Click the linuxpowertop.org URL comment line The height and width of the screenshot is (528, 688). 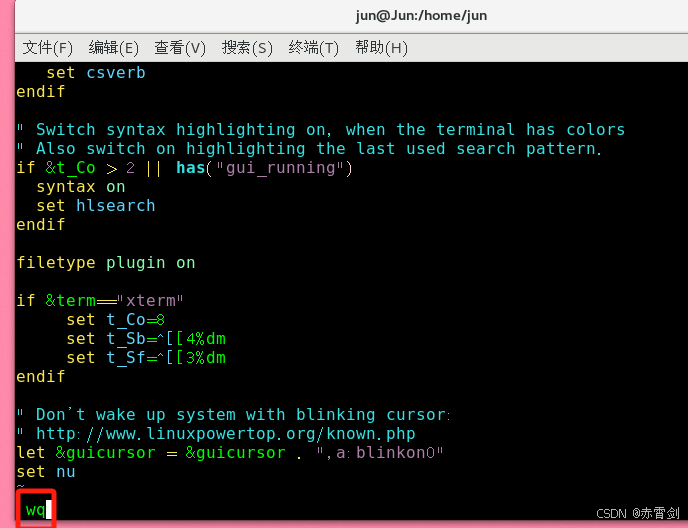[x=216, y=434]
